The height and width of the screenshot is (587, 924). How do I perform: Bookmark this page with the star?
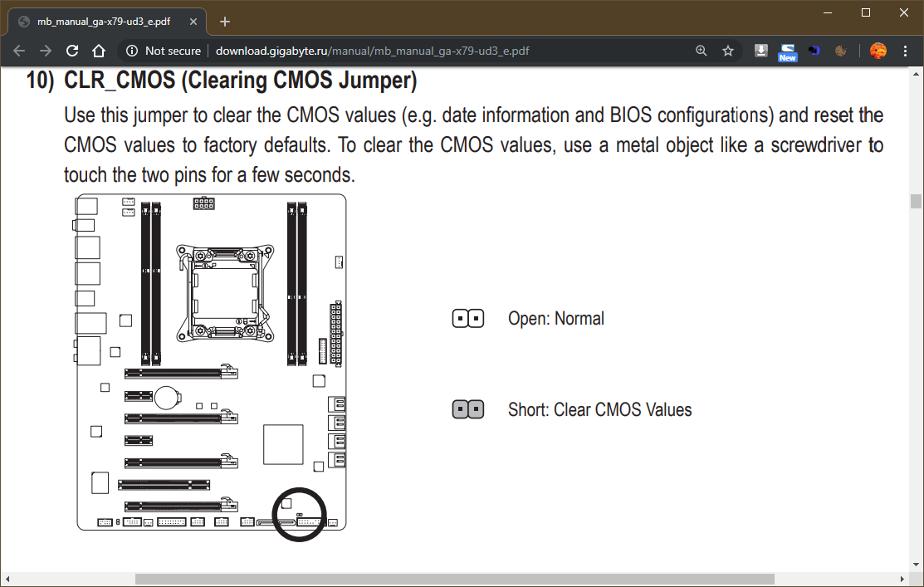point(728,51)
